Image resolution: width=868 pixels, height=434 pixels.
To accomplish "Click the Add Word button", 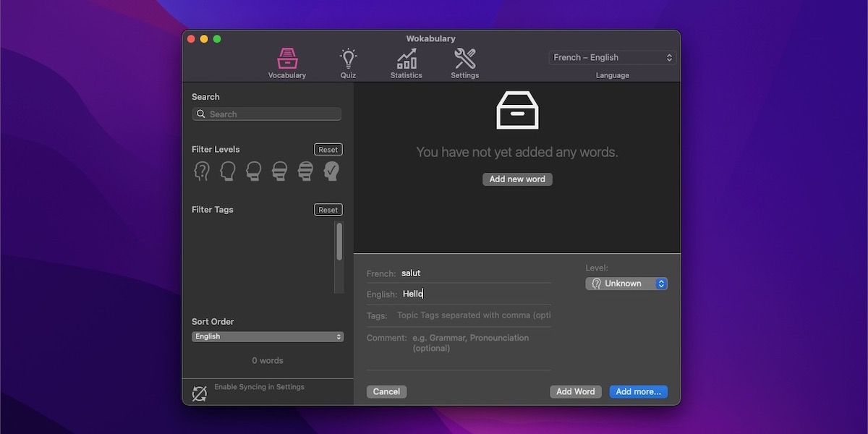I will [x=576, y=392].
